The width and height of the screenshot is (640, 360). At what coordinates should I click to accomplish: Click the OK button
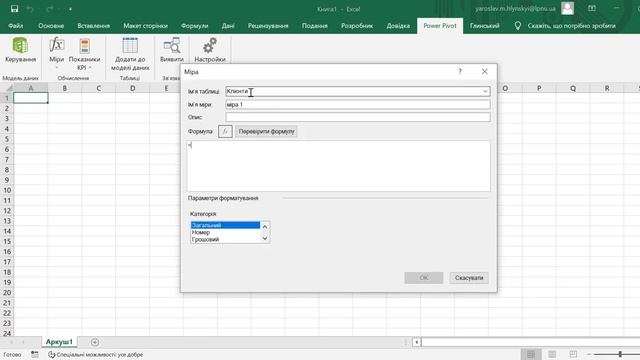(424, 278)
